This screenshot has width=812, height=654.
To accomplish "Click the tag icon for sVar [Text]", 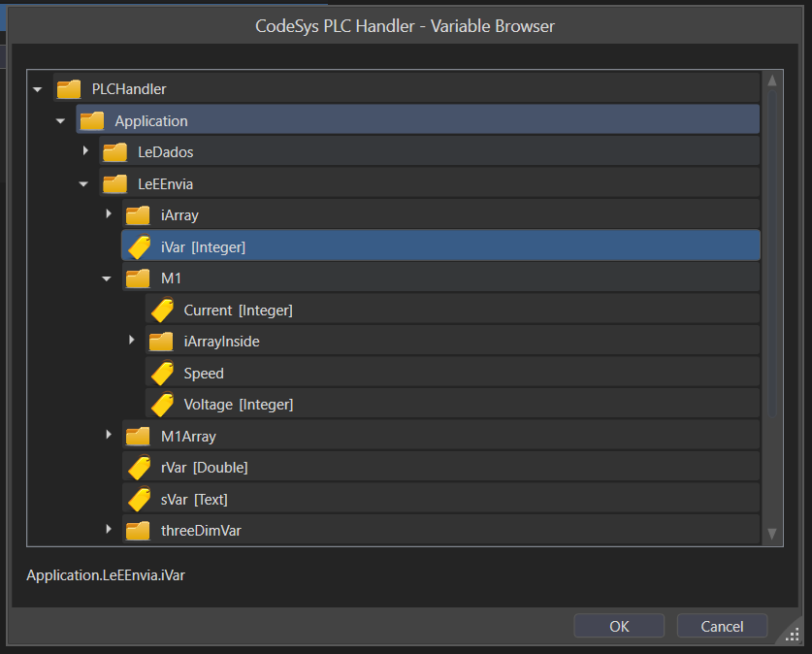I will pos(138,500).
